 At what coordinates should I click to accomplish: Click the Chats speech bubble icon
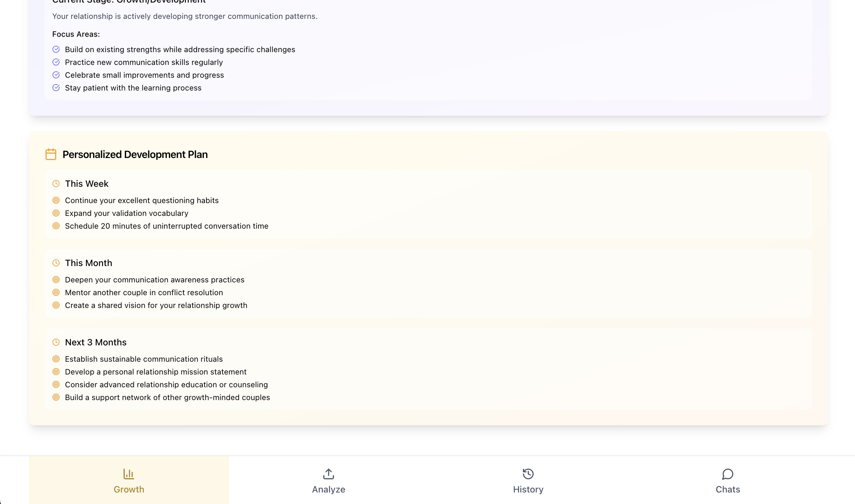coord(728,473)
